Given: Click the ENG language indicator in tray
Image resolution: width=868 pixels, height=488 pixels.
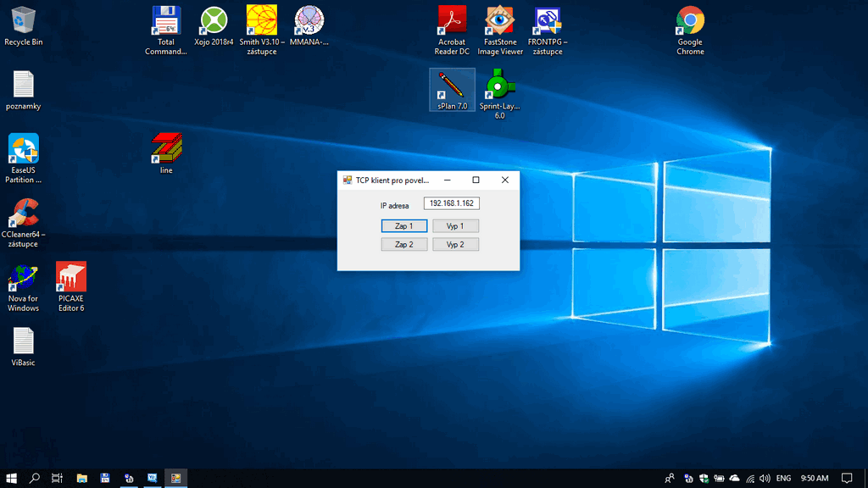Looking at the screenshot, I should pos(783,478).
